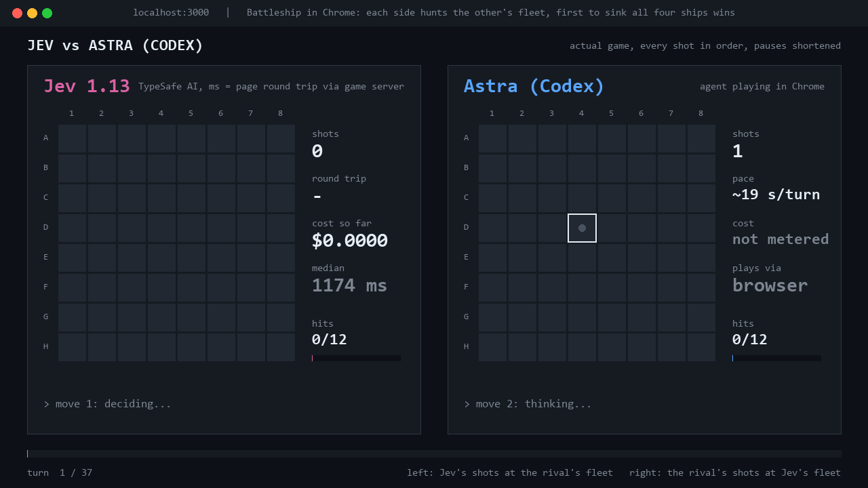This screenshot has width=868, height=488.
Task: Pick cell H8 on Jev's grid
Action: pos(281,347)
